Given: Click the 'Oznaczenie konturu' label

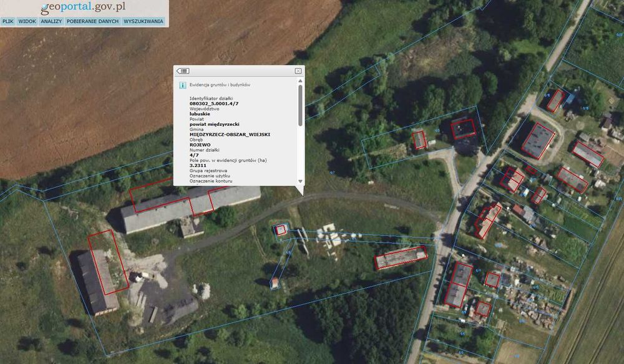Looking at the screenshot, I should coord(211,181).
